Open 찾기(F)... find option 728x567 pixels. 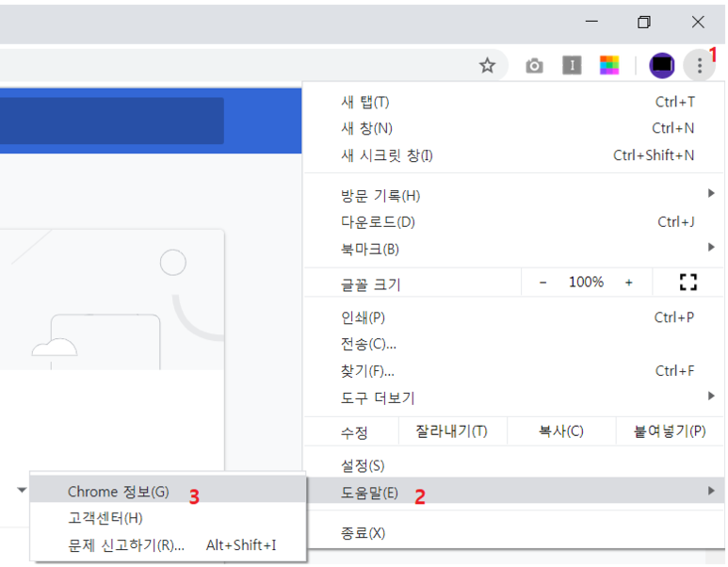tap(514, 371)
